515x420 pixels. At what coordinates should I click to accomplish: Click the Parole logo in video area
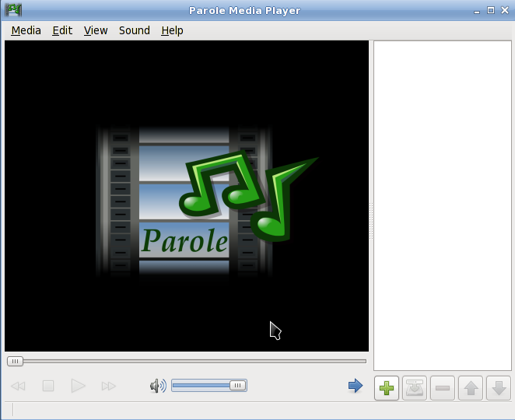(x=207, y=201)
